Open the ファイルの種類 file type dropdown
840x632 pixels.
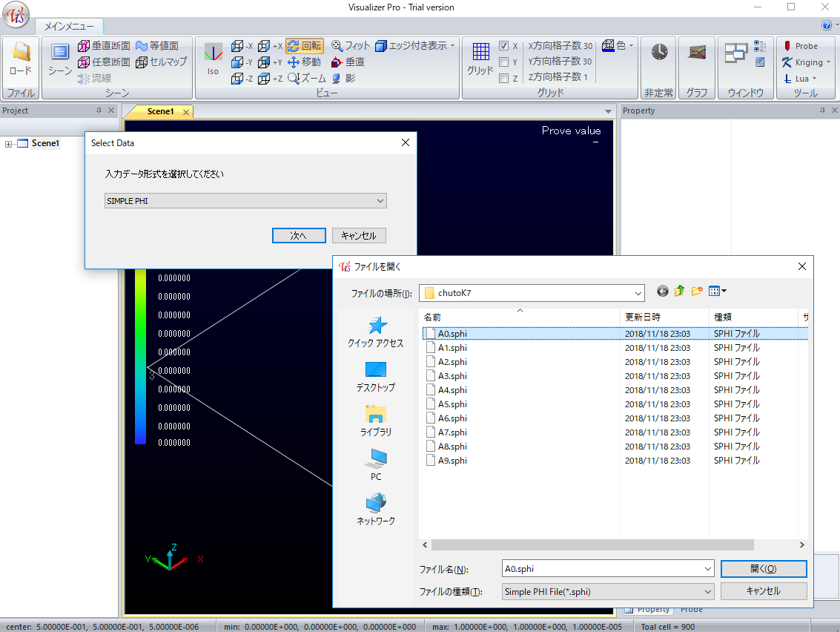607,592
